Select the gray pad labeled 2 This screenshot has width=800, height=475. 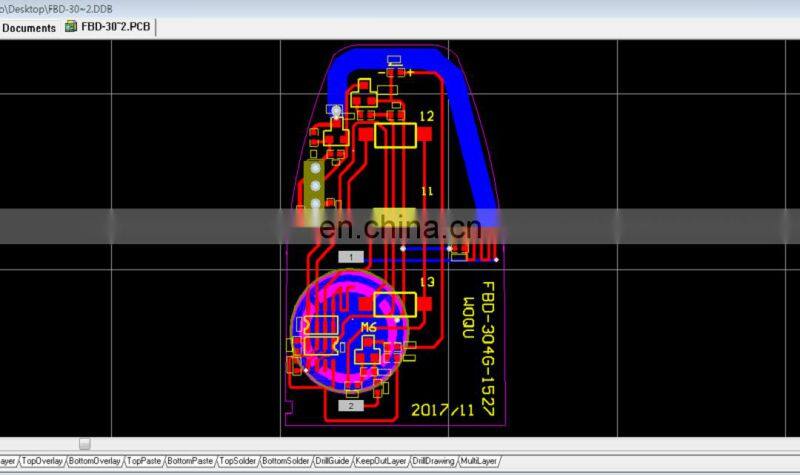point(351,406)
